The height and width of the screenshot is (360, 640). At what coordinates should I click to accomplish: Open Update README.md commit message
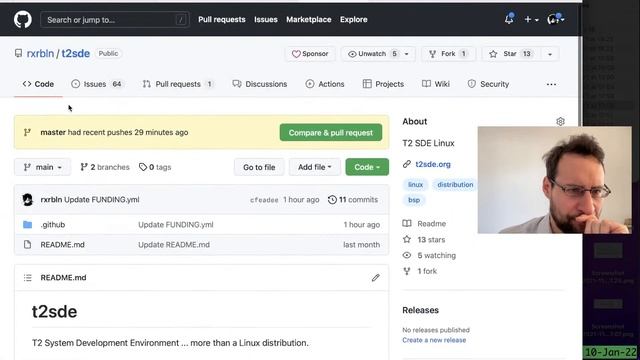click(x=174, y=244)
